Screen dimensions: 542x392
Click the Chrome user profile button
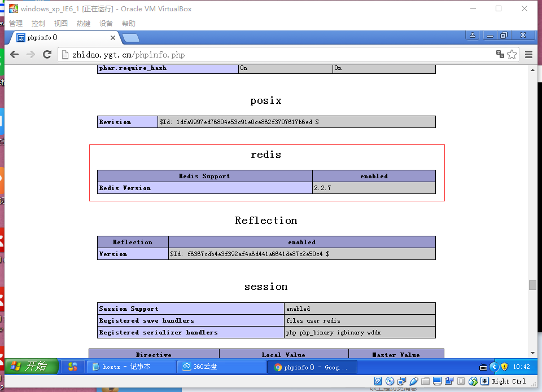(473, 35)
